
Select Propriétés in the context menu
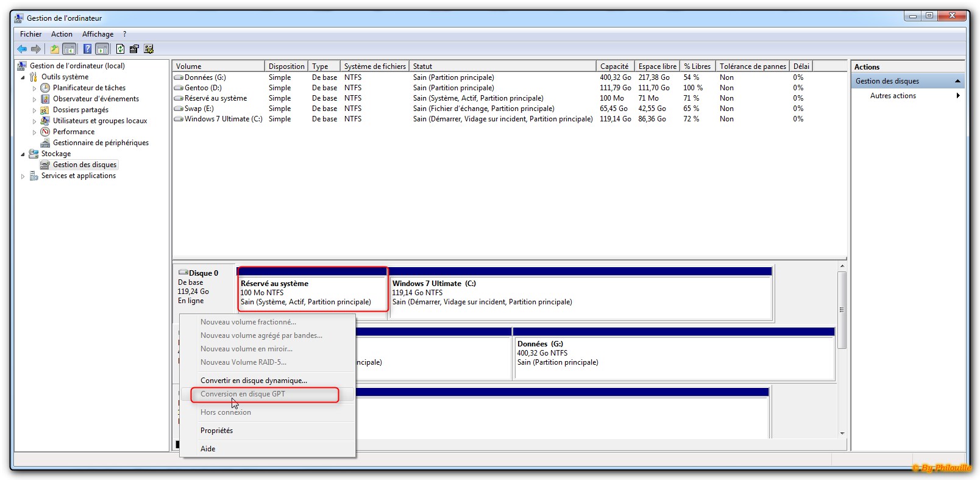point(216,431)
